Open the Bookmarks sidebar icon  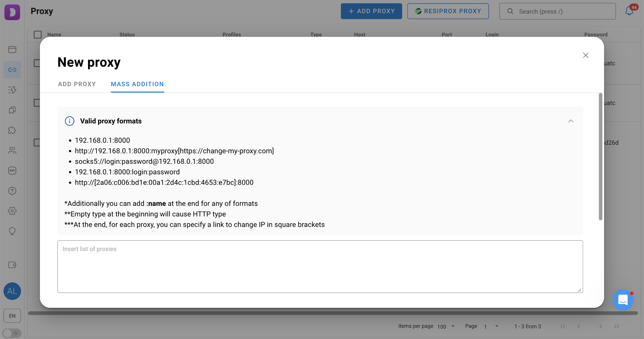click(12, 110)
